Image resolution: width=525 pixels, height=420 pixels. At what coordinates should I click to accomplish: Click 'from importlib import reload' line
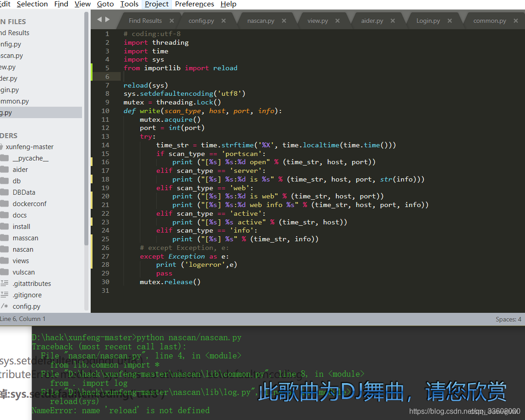(x=180, y=68)
